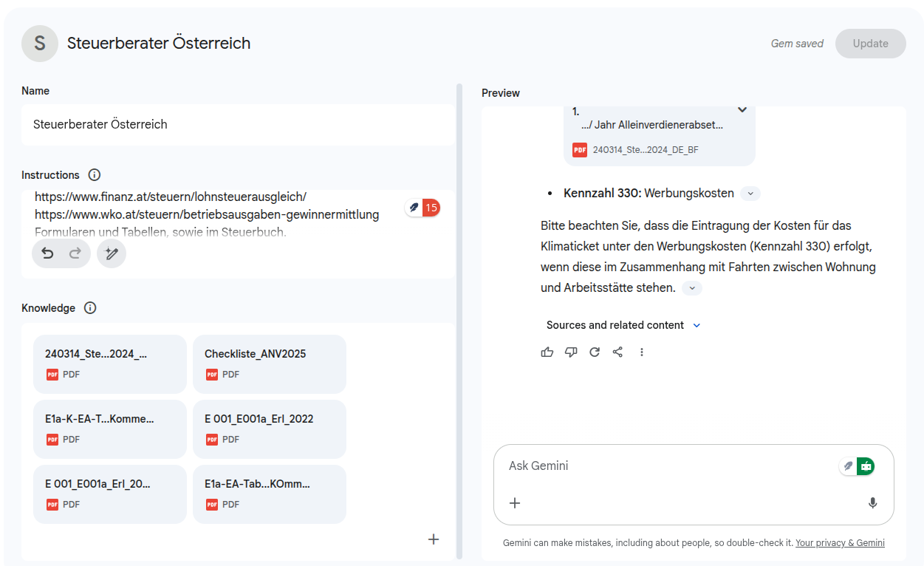924x566 pixels.
Task: Click the info icon next to Knowledge
Action: 90,308
